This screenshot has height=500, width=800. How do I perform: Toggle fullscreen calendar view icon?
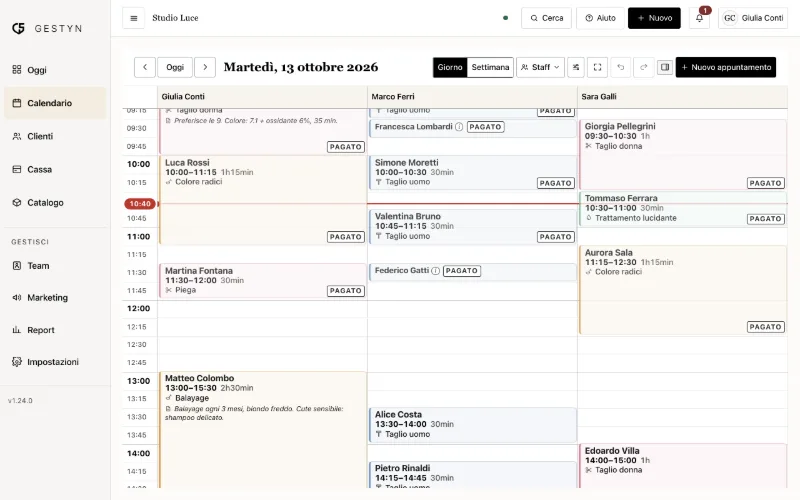[x=597, y=67]
